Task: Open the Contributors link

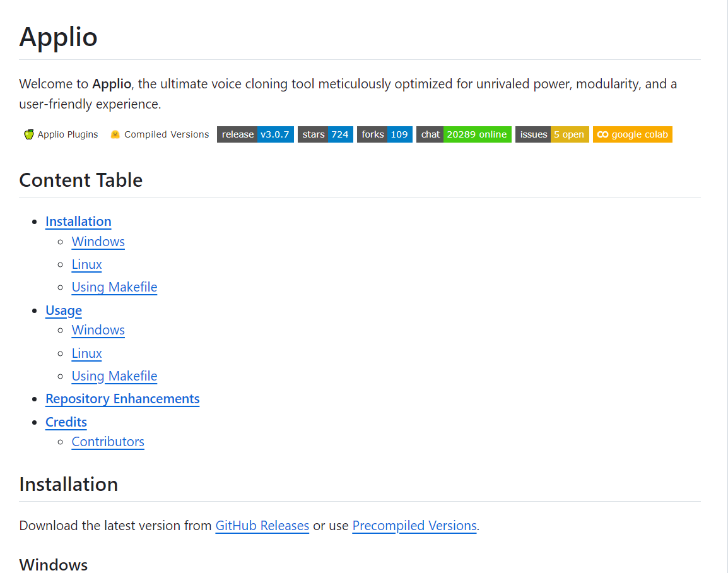Action: coord(108,442)
